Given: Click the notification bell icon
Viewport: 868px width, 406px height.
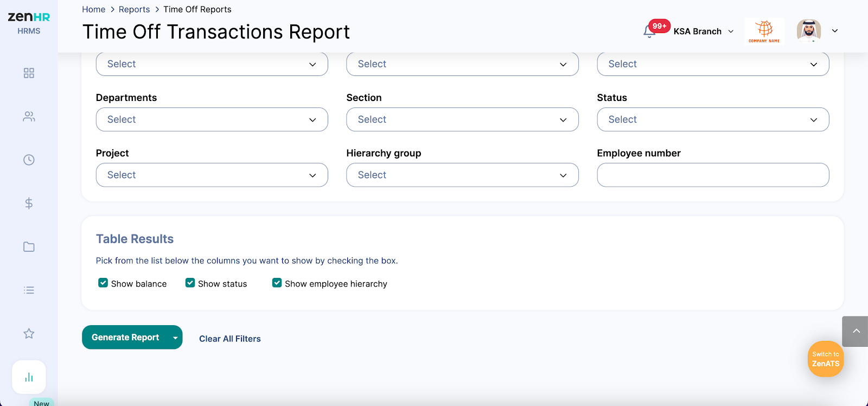Looking at the screenshot, I should (649, 31).
